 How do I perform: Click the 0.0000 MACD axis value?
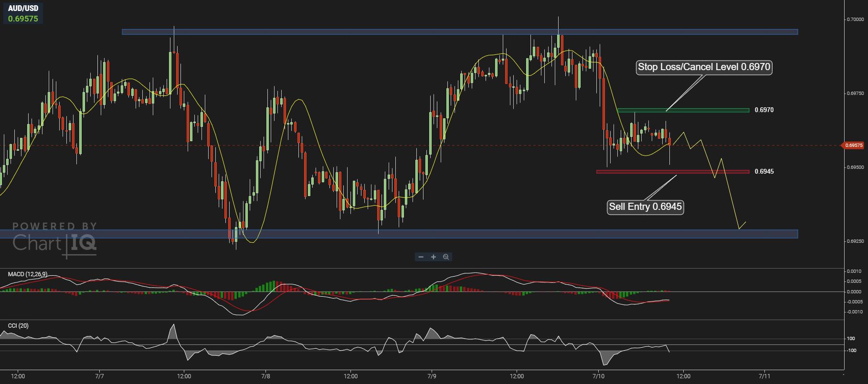tap(855, 292)
